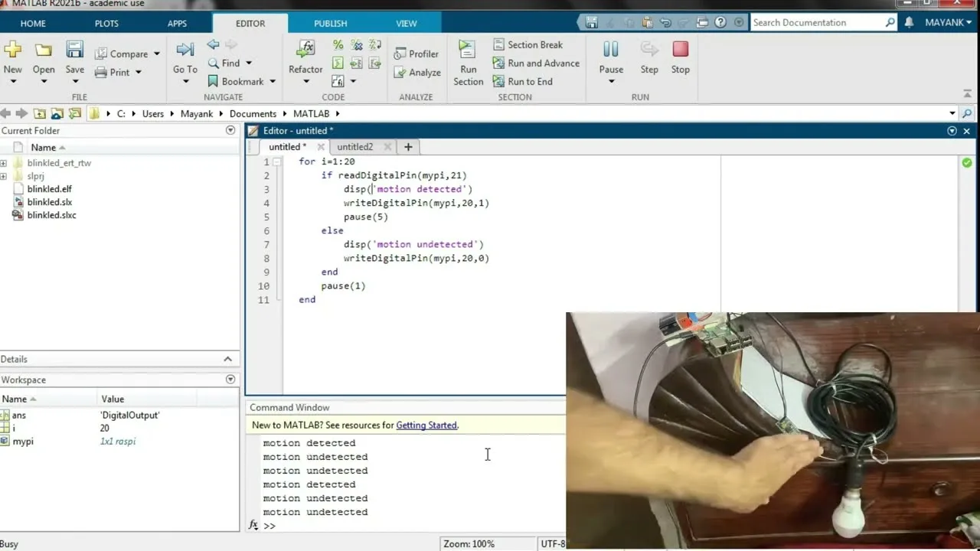Image resolution: width=980 pixels, height=551 pixels.
Task: Insert a Section Break
Action: (x=528, y=44)
